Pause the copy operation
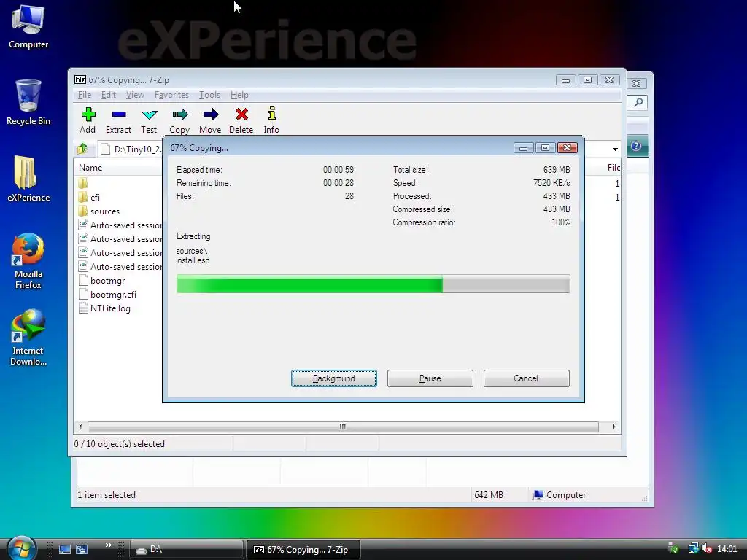747x560 pixels. click(x=430, y=378)
